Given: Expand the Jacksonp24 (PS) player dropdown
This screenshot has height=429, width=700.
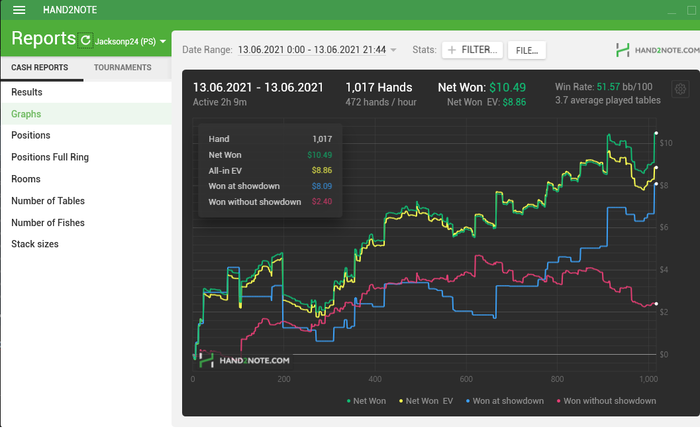Looking at the screenshot, I should pos(130,42).
